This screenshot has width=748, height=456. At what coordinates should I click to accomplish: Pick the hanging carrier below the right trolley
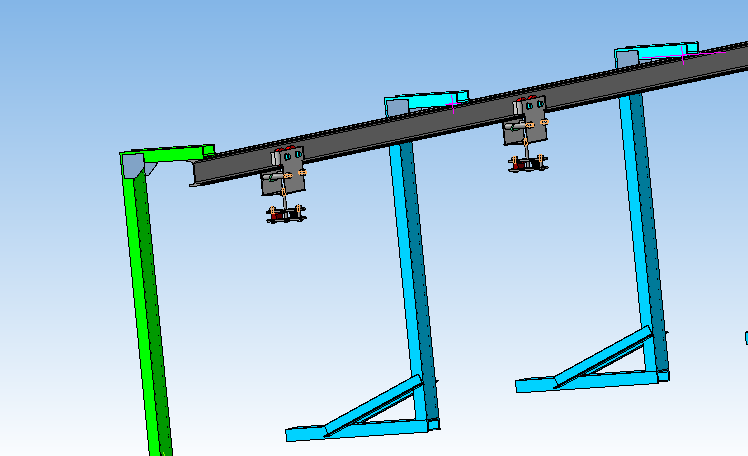point(528,164)
